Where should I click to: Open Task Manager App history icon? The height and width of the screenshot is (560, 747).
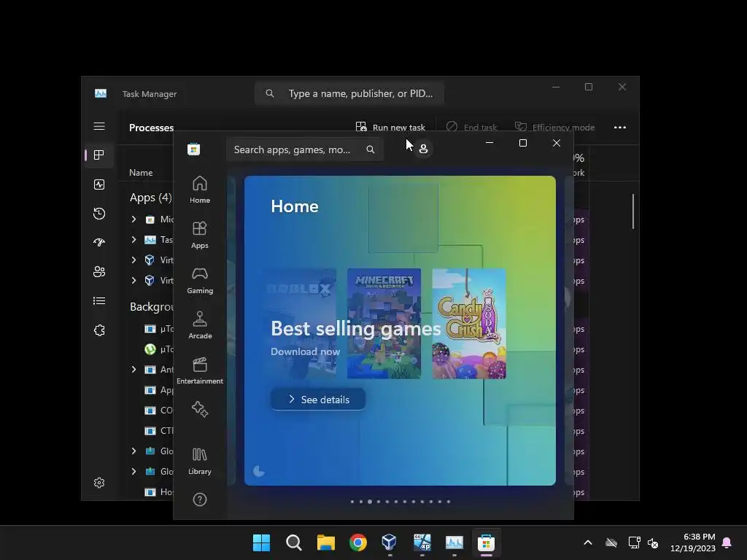pyautogui.click(x=99, y=214)
